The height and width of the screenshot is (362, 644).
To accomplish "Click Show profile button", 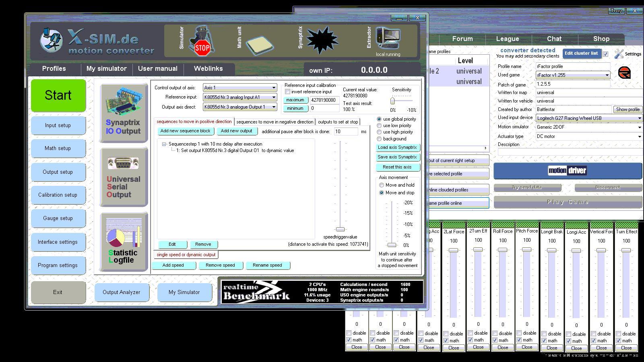I will (x=627, y=109).
